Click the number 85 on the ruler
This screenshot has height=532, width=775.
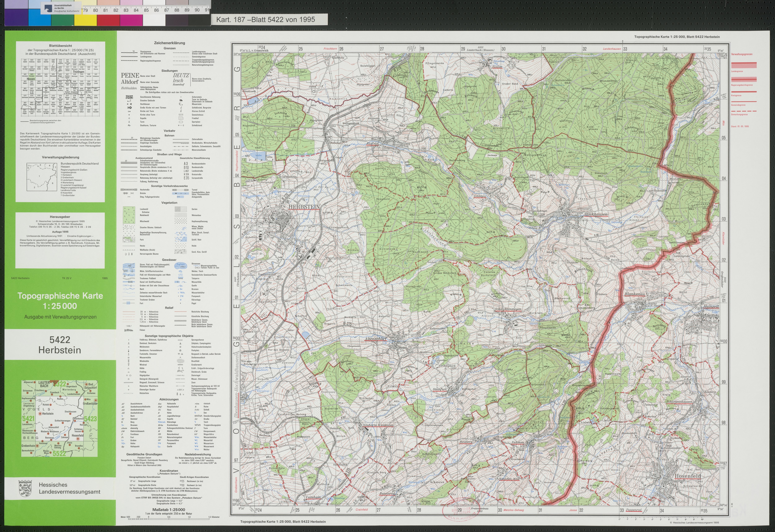146,10
